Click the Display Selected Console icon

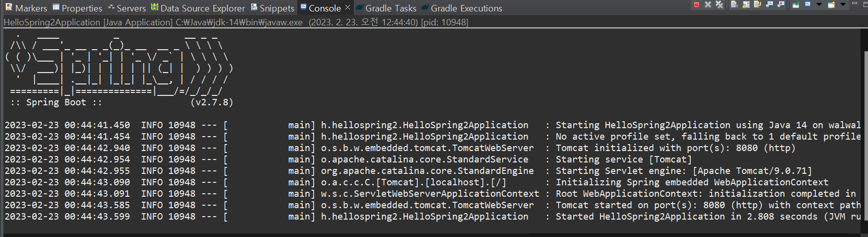pyautogui.click(x=807, y=4)
